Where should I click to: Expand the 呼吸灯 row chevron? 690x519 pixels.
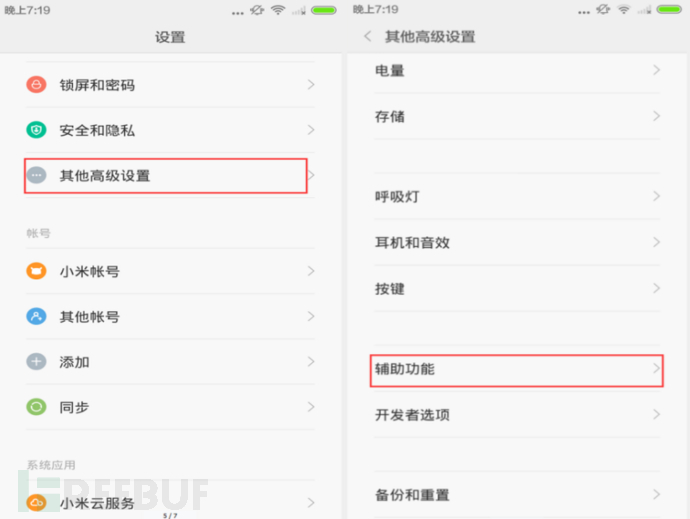(656, 196)
